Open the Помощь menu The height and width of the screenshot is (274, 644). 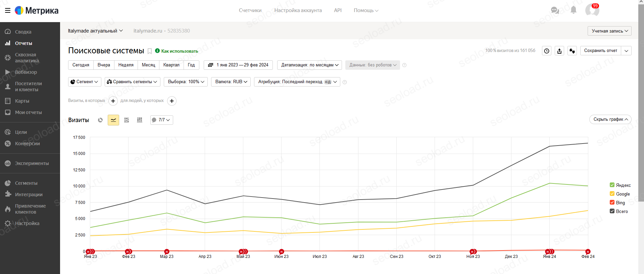click(366, 10)
